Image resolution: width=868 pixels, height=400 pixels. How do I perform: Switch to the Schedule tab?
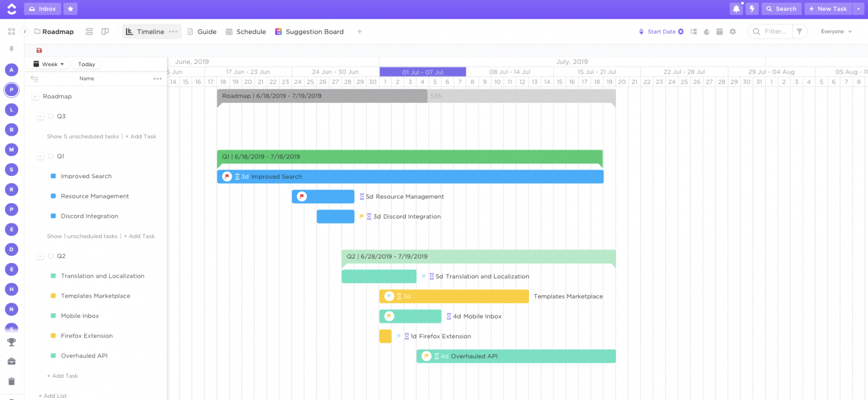coord(246,32)
